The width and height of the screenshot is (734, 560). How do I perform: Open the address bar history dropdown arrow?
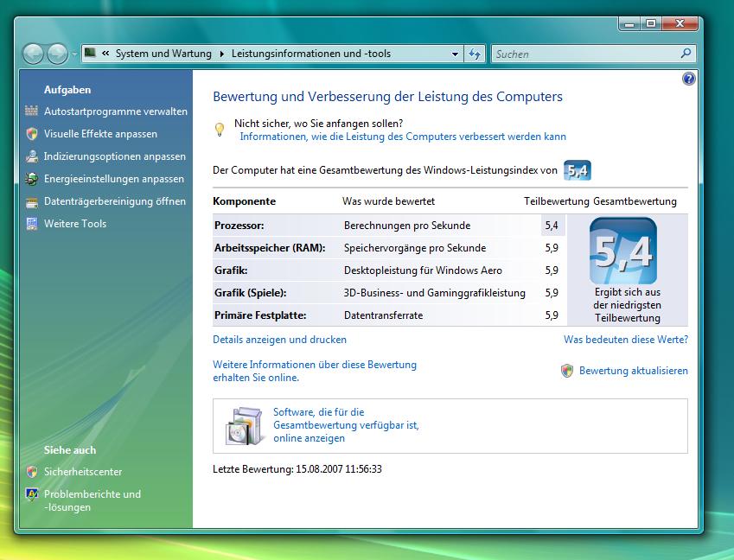coord(455,54)
